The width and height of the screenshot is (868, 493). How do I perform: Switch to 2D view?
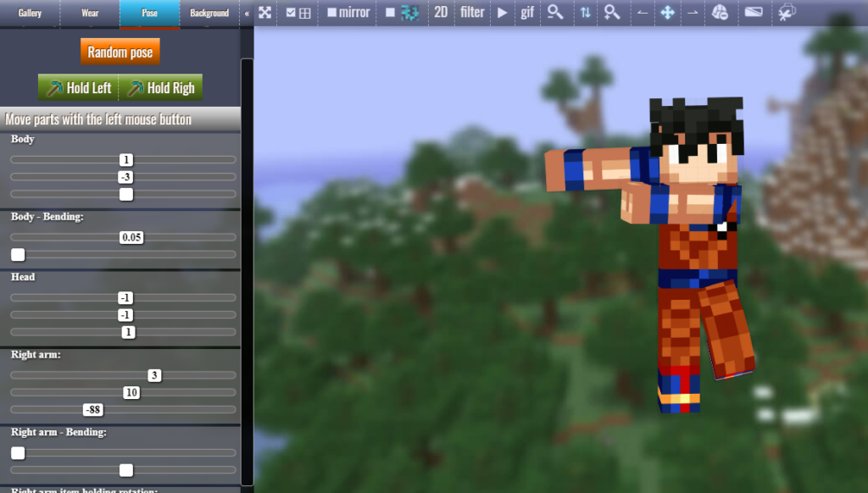[x=441, y=12]
